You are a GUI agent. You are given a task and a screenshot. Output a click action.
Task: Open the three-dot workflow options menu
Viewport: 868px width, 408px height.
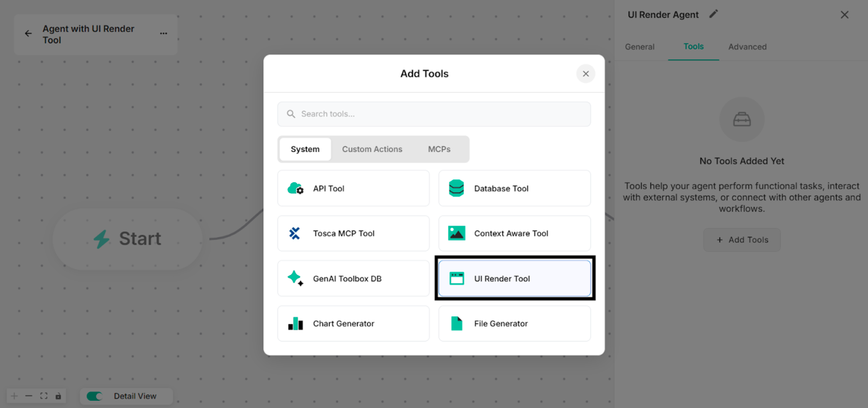[x=163, y=34]
